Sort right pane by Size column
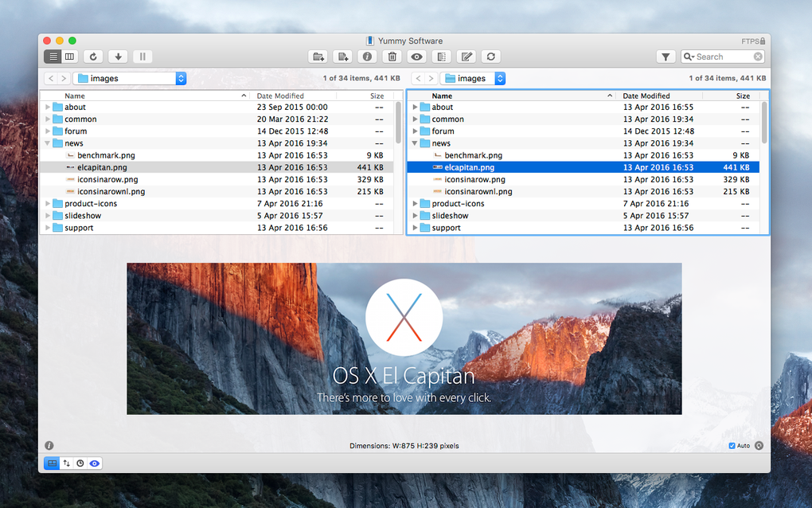The height and width of the screenshot is (508, 812). tap(743, 96)
